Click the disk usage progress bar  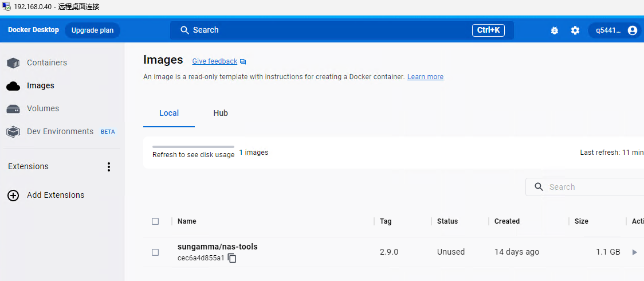click(x=193, y=147)
